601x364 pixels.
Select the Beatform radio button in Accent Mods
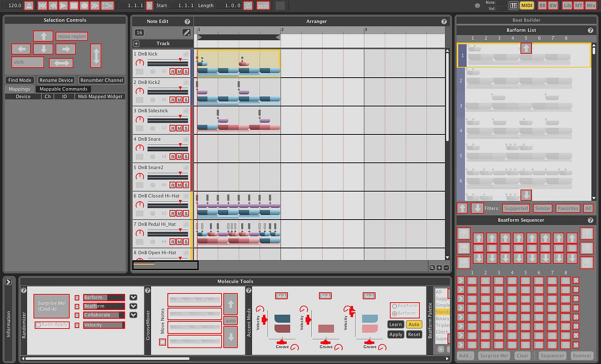394,306
